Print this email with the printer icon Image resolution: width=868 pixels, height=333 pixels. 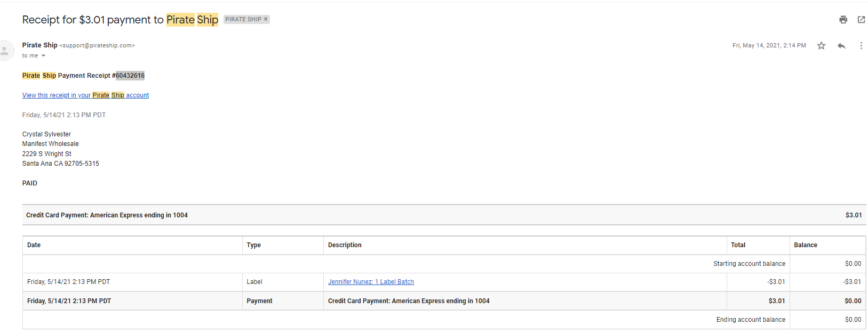(843, 20)
